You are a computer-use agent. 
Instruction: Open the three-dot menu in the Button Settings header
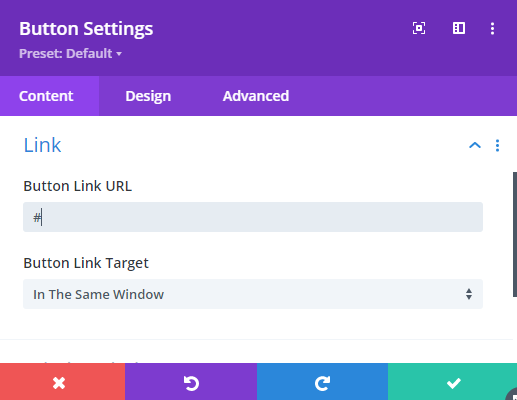click(x=492, y=29)
